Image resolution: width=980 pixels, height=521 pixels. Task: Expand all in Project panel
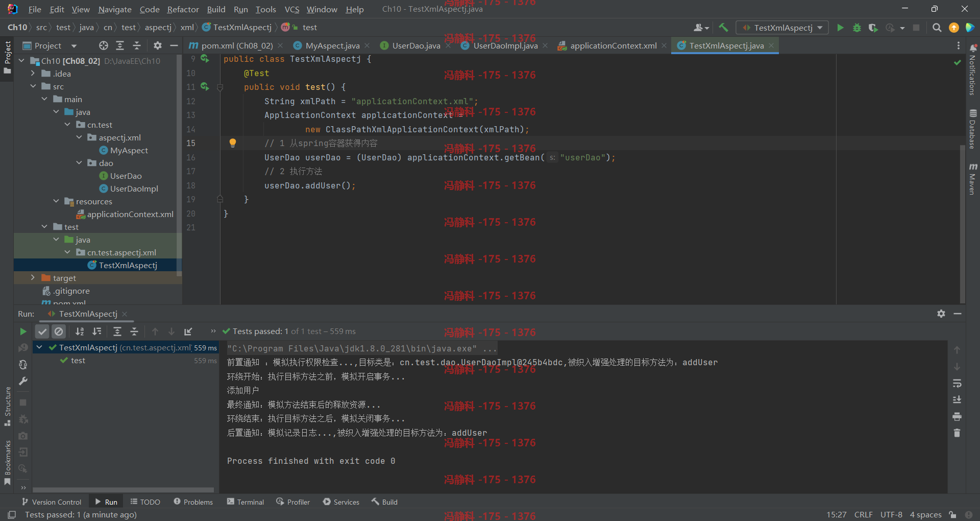tap(120, 45)
